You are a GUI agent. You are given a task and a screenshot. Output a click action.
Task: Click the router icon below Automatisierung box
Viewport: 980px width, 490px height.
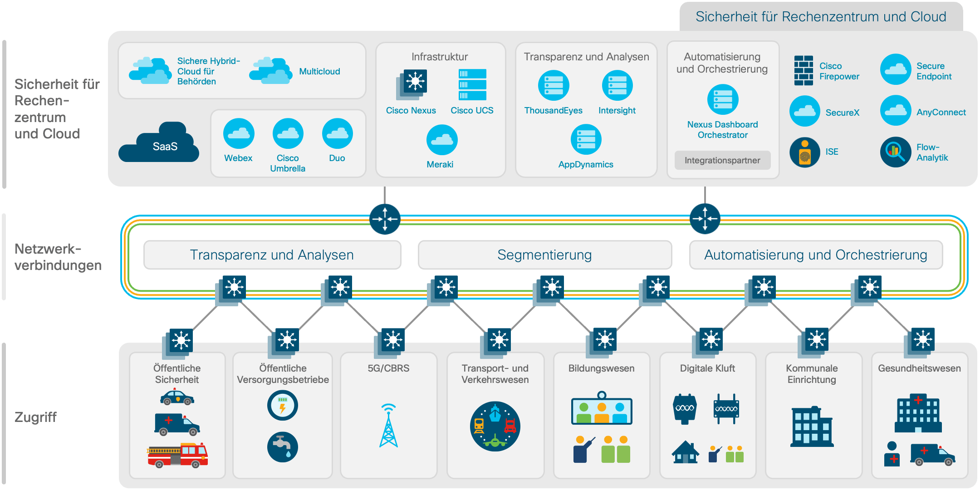pos(705,219)
